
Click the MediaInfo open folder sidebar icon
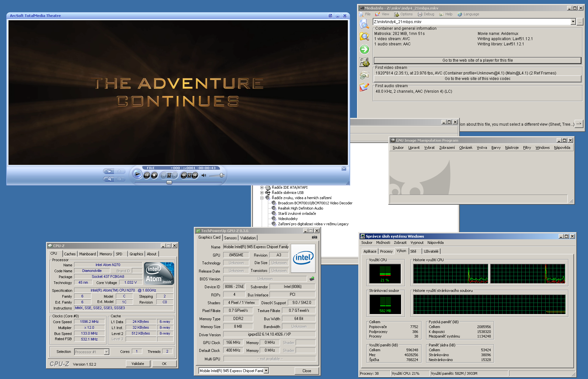click(364, 36)
